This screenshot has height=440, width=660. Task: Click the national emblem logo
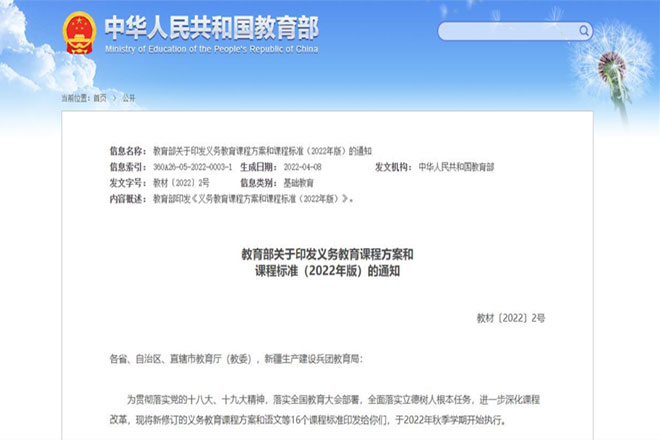pos(79,33)
